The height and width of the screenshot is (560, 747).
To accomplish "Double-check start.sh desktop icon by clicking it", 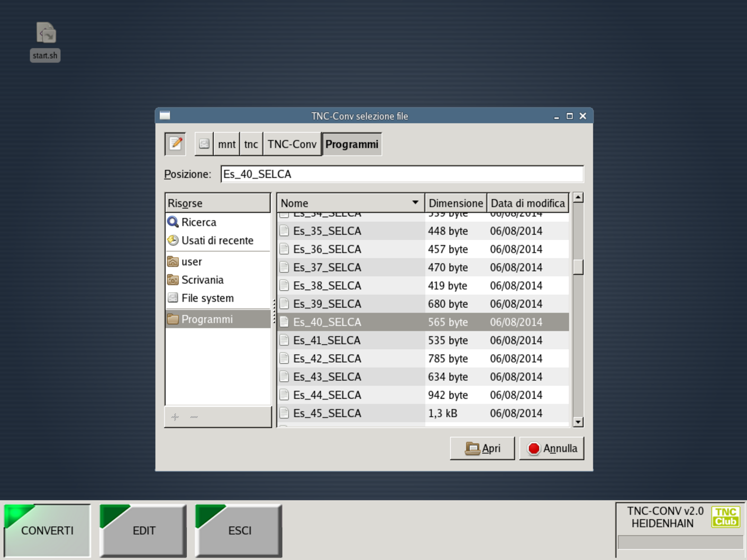I will coord(45,34).
